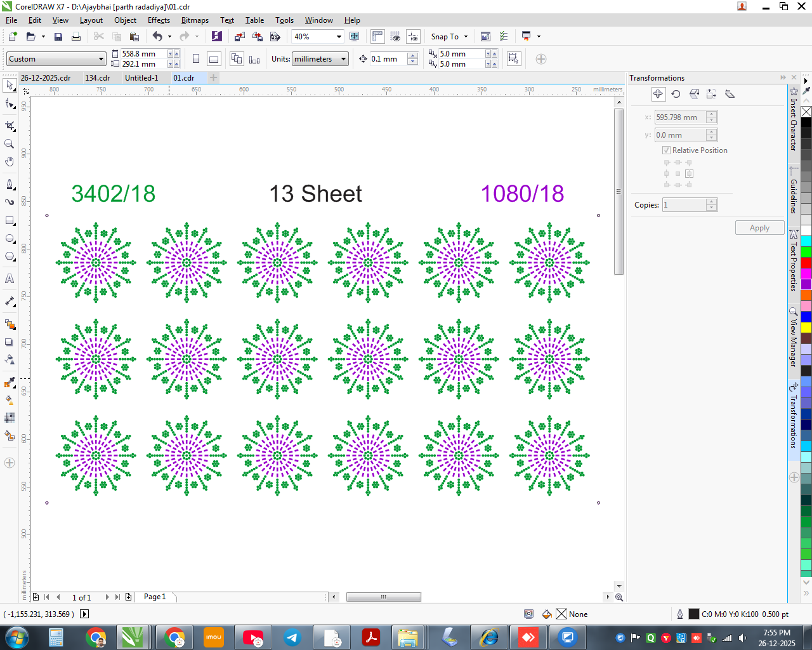This screenshot has width=812, height=650.
Task: Toggle Show grid button
Action: (395, 37)
